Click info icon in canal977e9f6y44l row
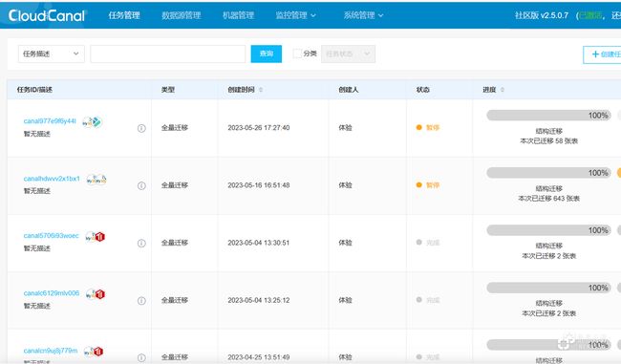Screen dimensions: 621x364 point(141,128)
